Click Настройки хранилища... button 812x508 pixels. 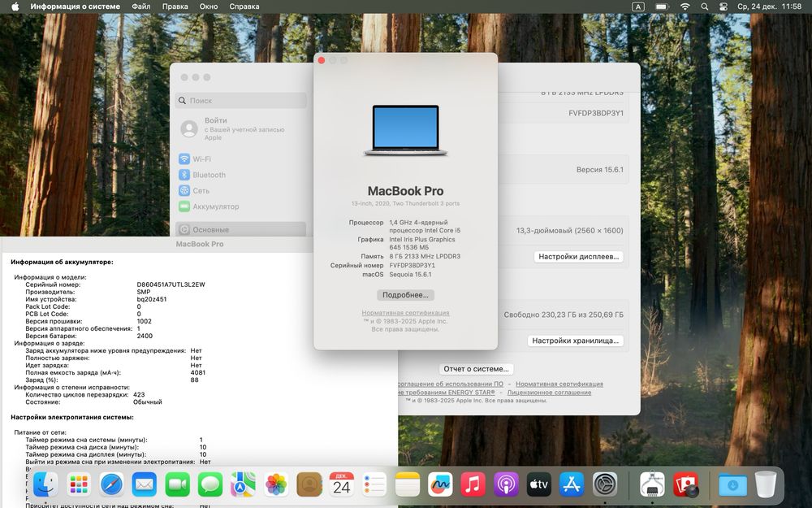pyautogui.click(x=576, y=341)
